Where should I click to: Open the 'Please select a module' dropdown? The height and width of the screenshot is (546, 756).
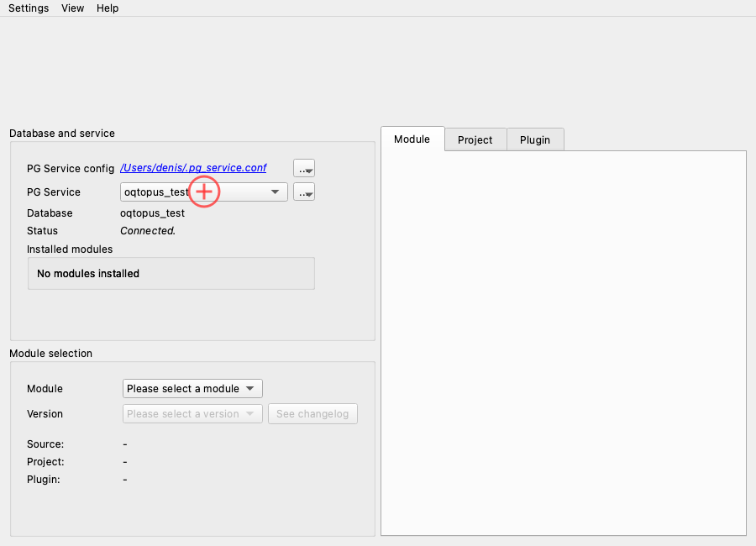[193, 389]
